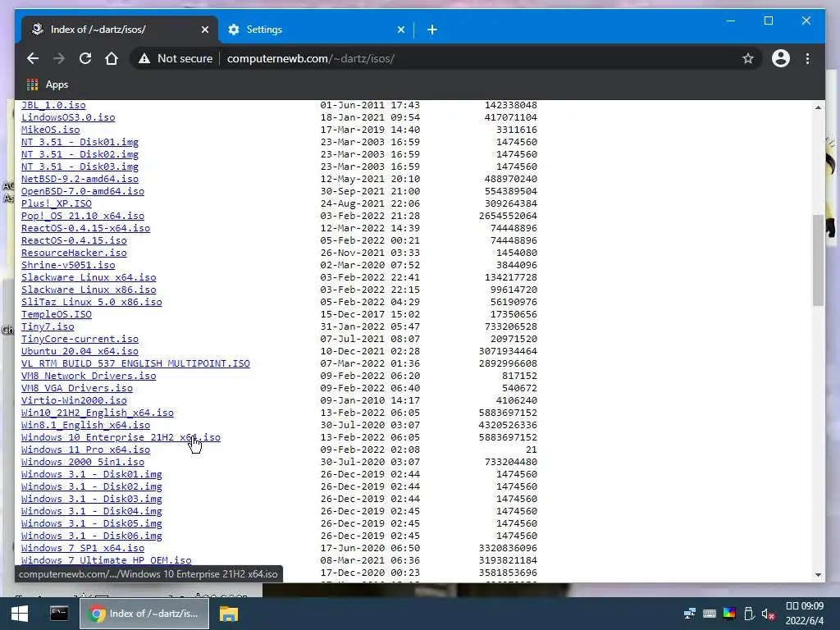Open File Explorer from the taskbar

tap(229, 614)
